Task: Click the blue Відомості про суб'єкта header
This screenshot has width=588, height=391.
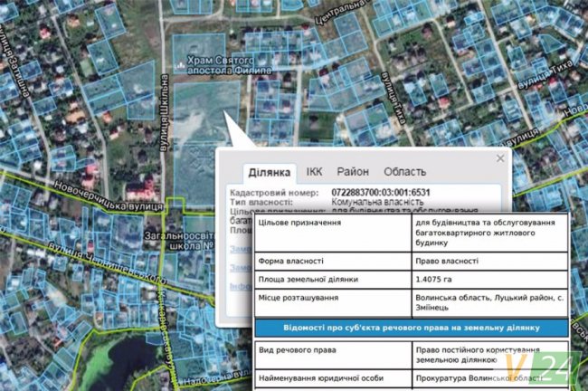Action: click(x=411, y=327)
